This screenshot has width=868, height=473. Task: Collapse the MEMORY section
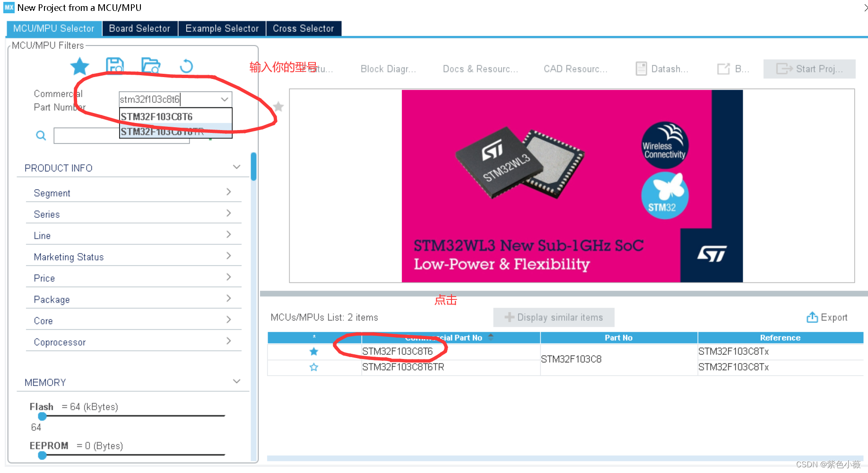[237, 382]
